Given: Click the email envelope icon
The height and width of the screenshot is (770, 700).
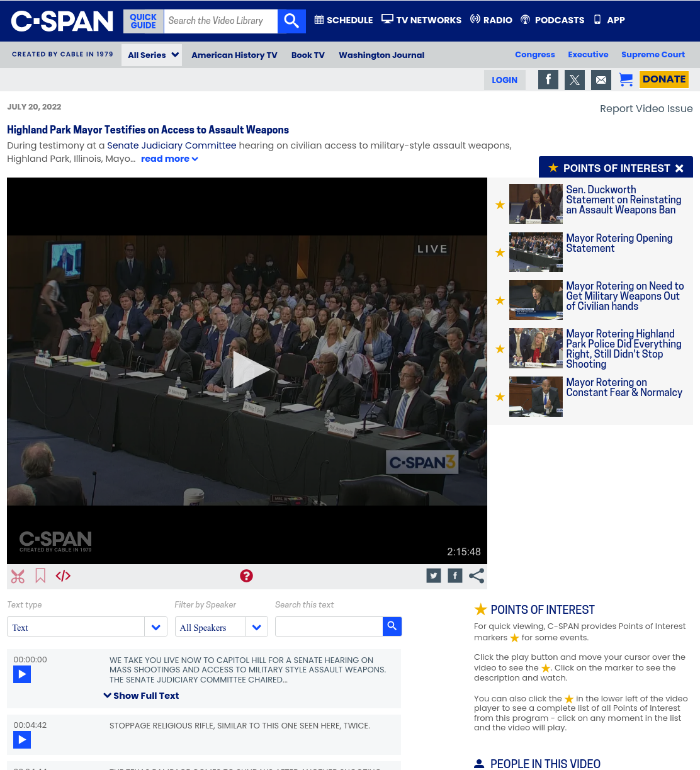Looking at the screenshot, I should click(601, 80).
